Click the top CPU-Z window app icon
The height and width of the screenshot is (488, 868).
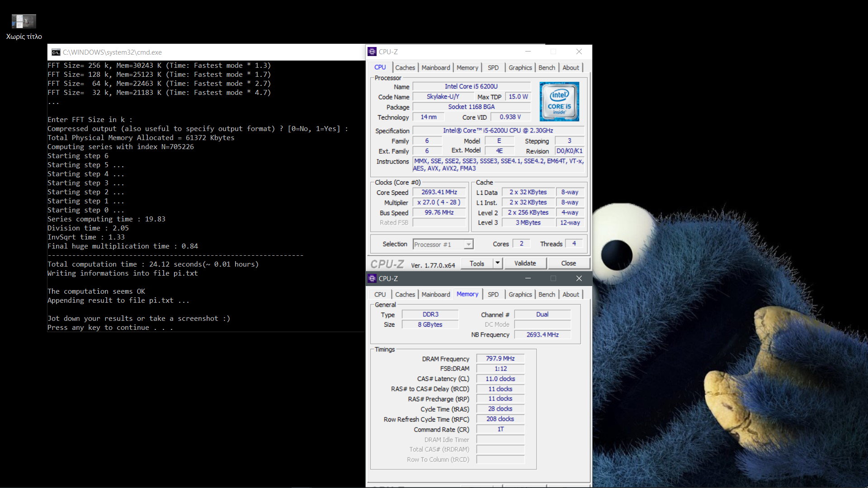tap(372, 52)
